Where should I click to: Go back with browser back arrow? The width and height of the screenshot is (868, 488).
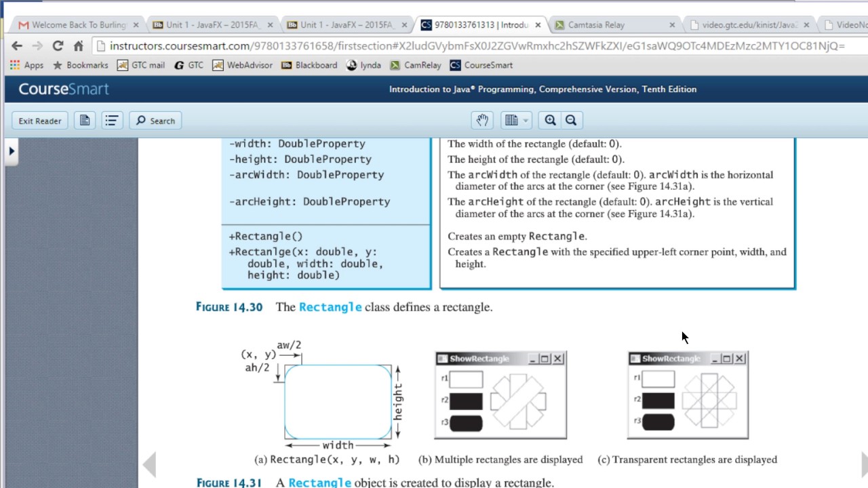tap(17, 46)
